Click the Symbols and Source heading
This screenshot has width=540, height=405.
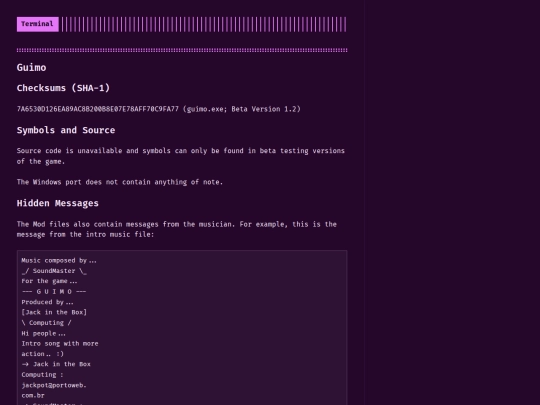[x=66, y=130]
